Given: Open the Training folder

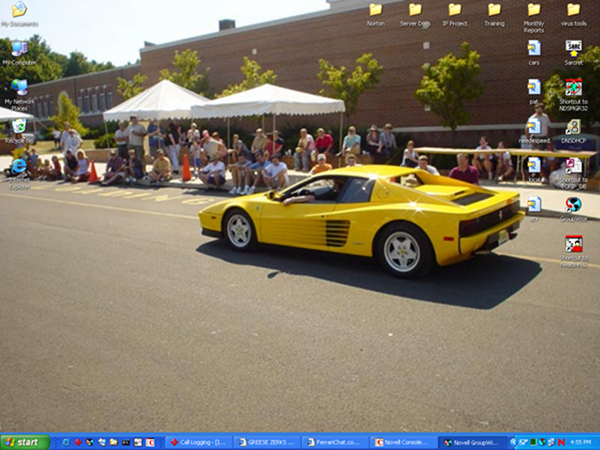Looking at the screenshot, I should 494,15.
